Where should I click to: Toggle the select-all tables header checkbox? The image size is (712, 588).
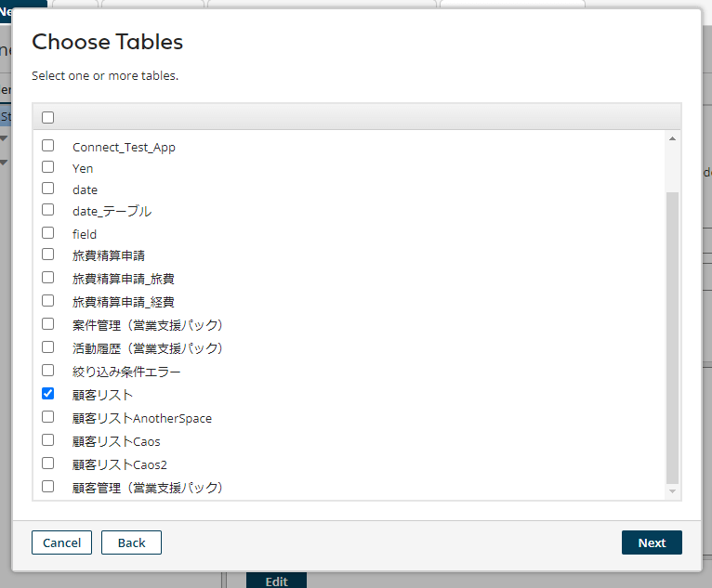coord(48,117)
